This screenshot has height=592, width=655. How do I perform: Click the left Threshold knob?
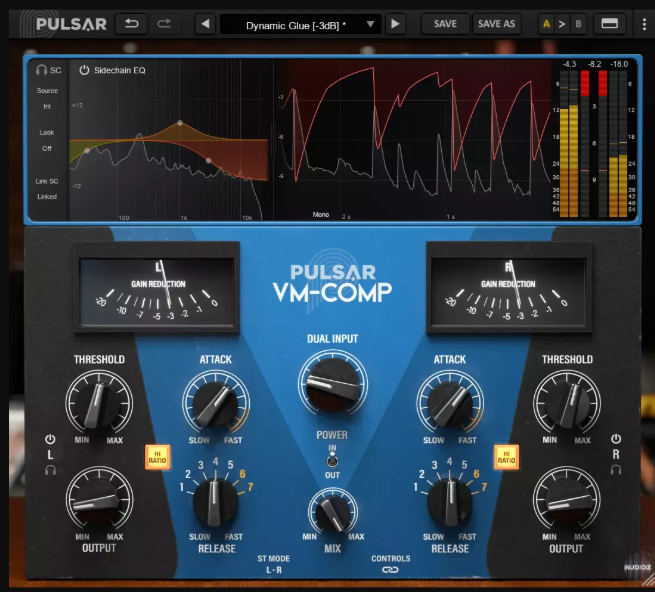[x=99, y=404]
